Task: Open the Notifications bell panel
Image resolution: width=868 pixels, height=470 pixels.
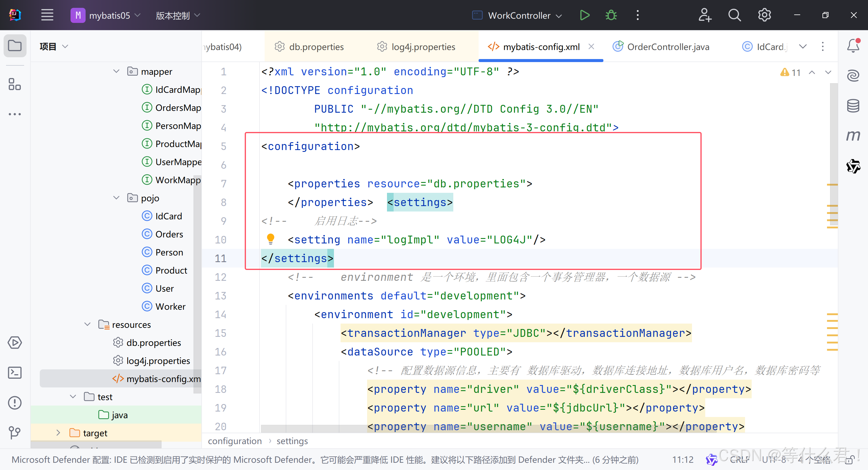Action: coord(853,45)
